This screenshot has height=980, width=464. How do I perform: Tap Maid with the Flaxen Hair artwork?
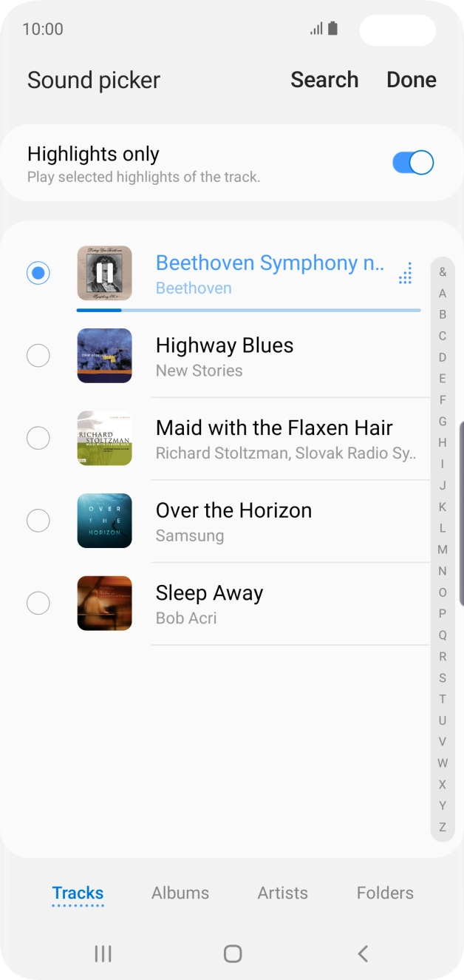104,438
